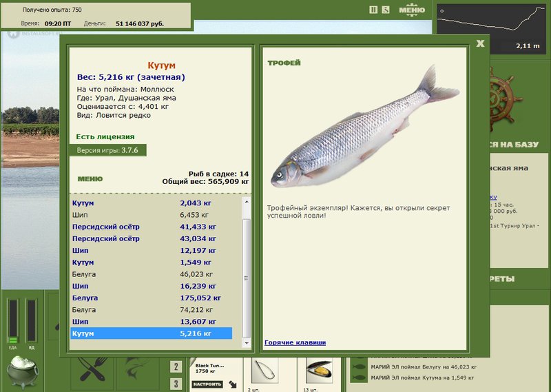Select the fishing hook item slot

[264, 371]
